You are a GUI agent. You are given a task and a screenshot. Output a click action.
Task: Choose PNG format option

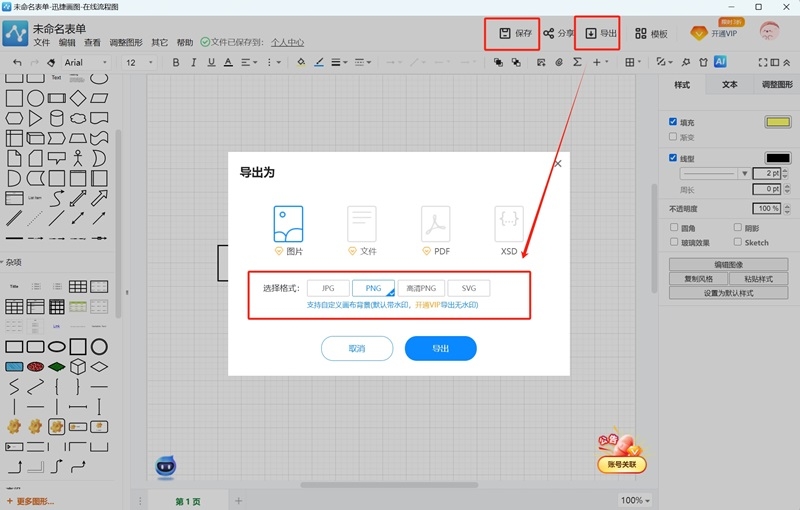tap(373, 288)
